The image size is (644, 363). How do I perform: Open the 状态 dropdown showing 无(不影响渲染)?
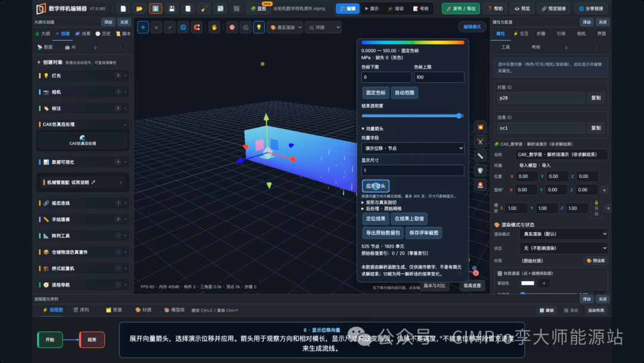point(563,248)
